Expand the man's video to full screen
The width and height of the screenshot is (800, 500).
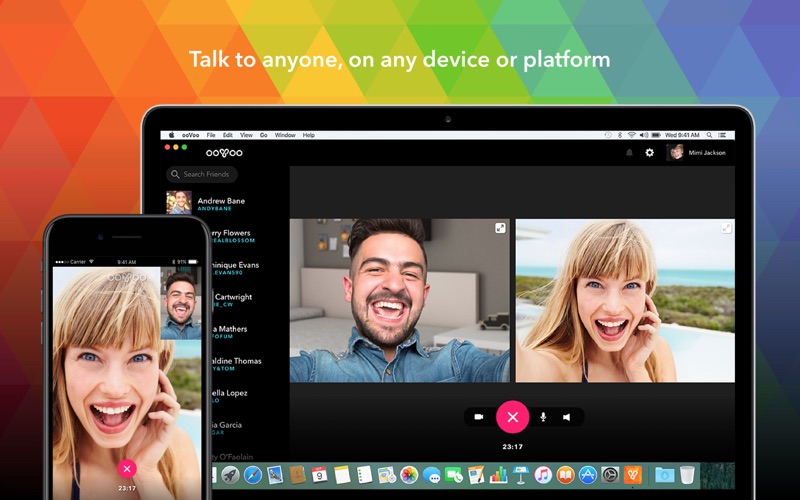pos(501,228)
